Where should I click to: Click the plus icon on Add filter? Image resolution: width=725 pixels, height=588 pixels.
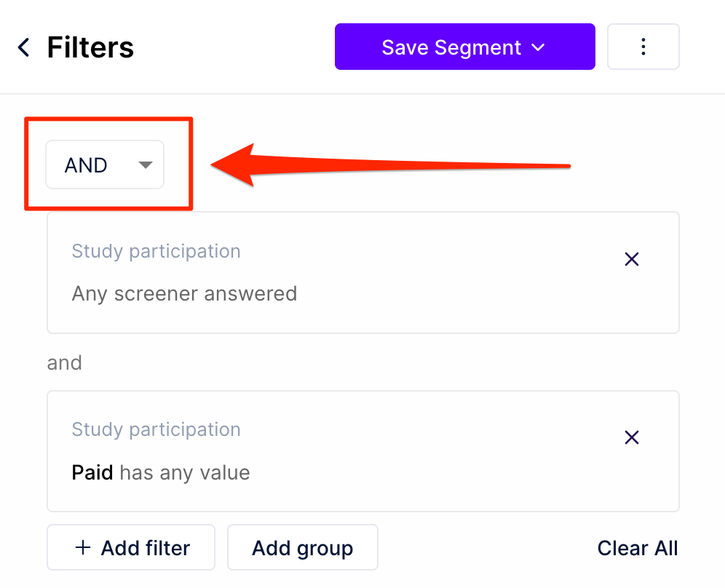83,547
